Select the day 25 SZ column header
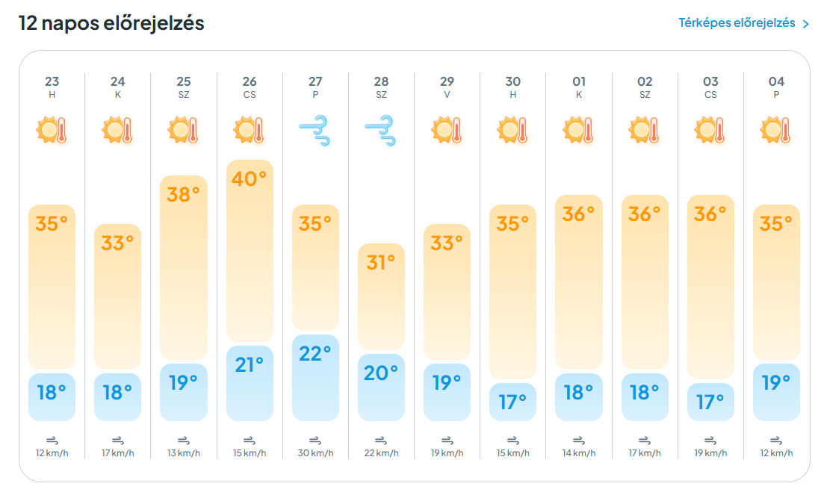 click(x=184, y=87)
